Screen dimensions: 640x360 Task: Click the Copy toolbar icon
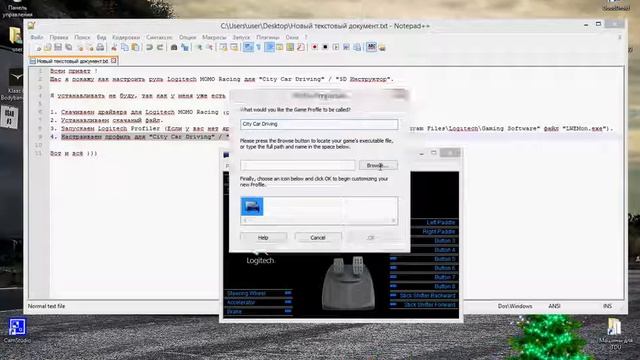[125, 48]
